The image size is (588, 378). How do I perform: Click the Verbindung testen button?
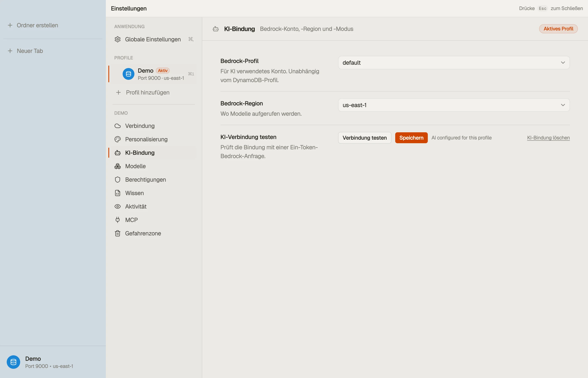[364, 138]
